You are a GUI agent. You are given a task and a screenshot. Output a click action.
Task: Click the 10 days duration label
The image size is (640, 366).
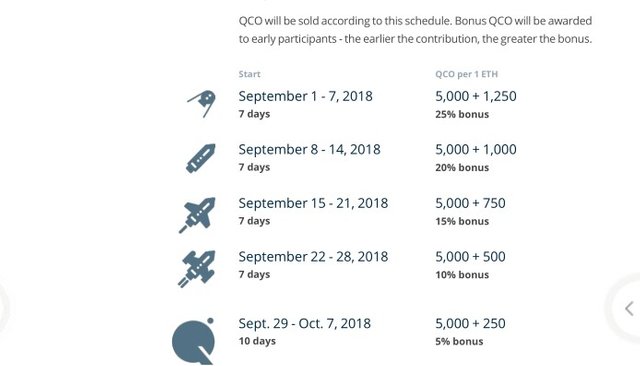[257, 341]
